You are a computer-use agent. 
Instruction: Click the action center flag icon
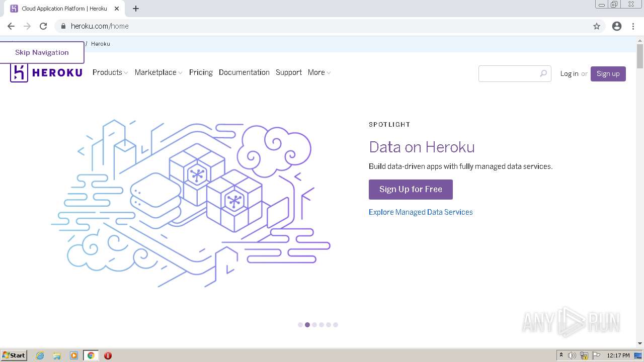pos(596,355)
